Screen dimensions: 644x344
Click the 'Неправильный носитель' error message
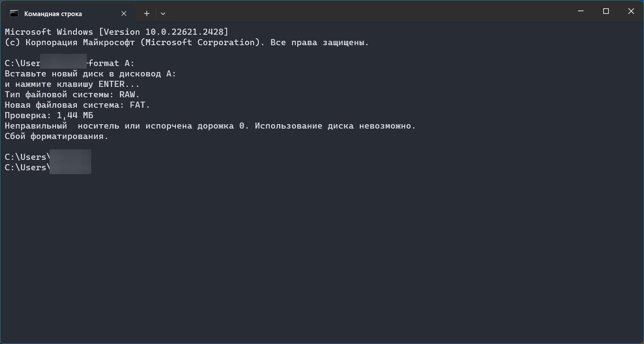[x=210, y=126]
